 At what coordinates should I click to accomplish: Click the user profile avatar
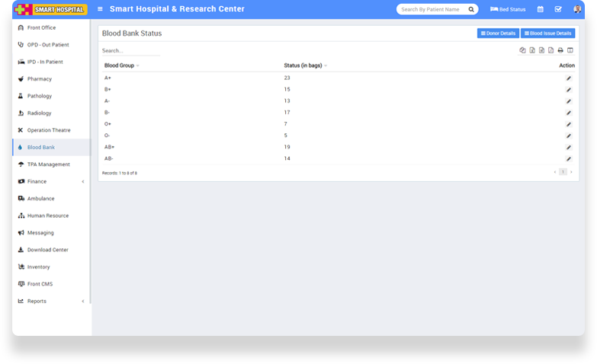coord(577,9)
